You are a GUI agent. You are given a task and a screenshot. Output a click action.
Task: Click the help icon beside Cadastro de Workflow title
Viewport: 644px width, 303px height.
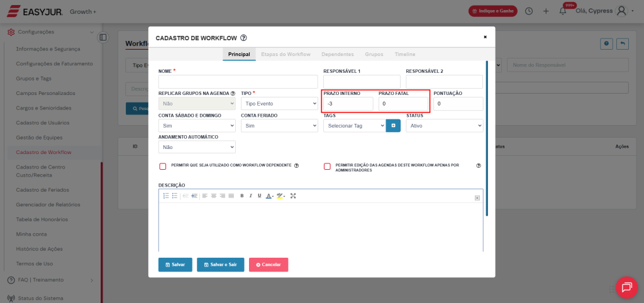pyautogui.click(x=243, y=38)
